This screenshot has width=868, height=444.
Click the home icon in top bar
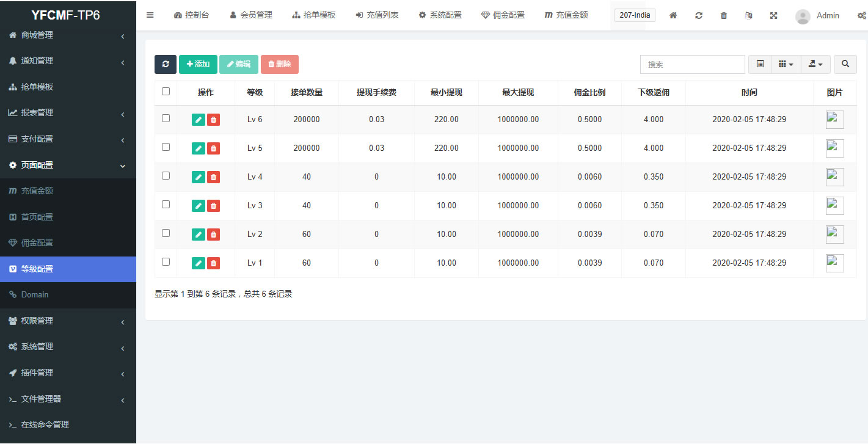pyautogui.click(x=673, y=15)
